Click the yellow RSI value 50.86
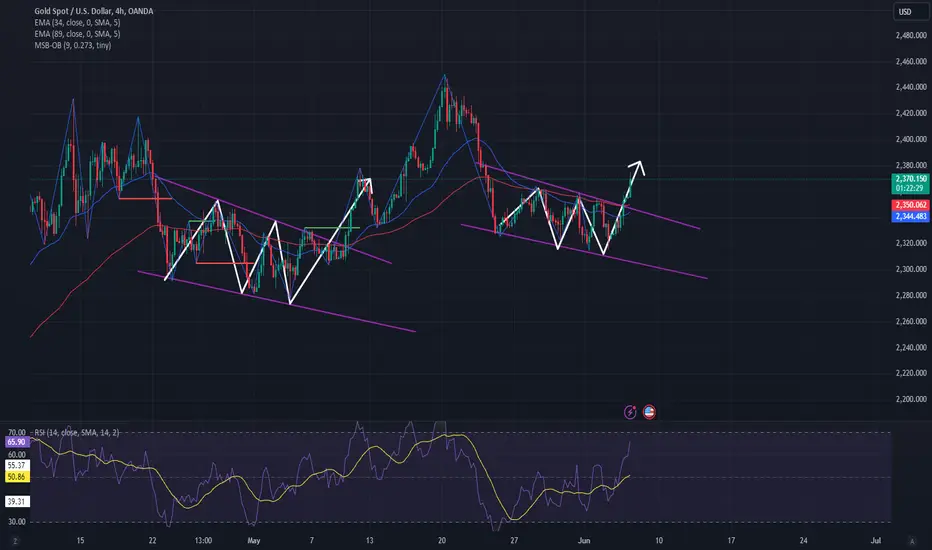The image size is (932, 550). [17, 477]
